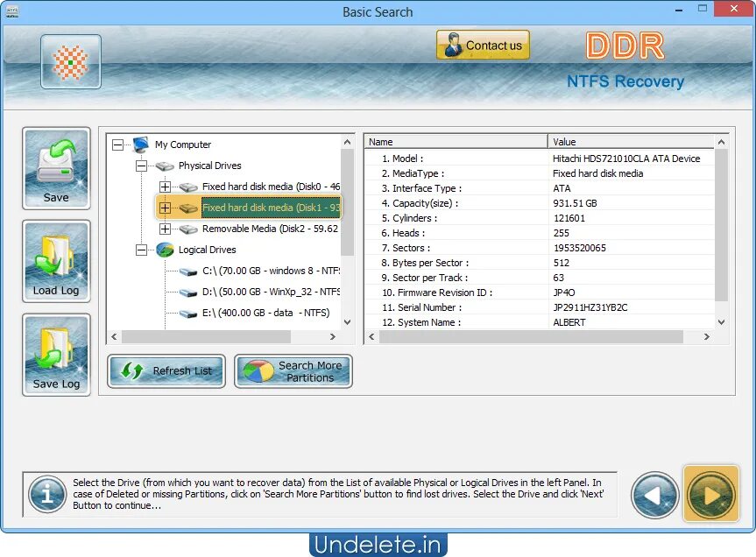756x557 pixels.
Task: Click the orange checkered logo icon
Action: click(x=71, y=61)
